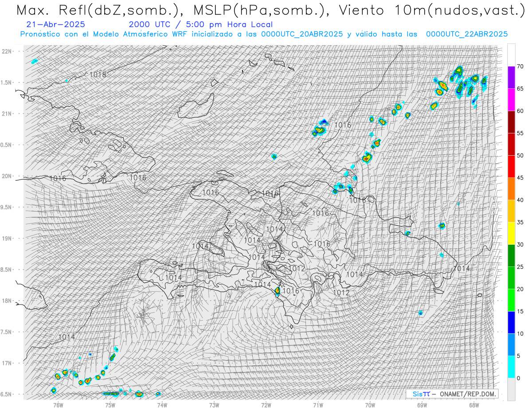Viewport: 532px width, 411px height.
Task: Click the '71W' longitude axis label
Action: tap(318, 405)
